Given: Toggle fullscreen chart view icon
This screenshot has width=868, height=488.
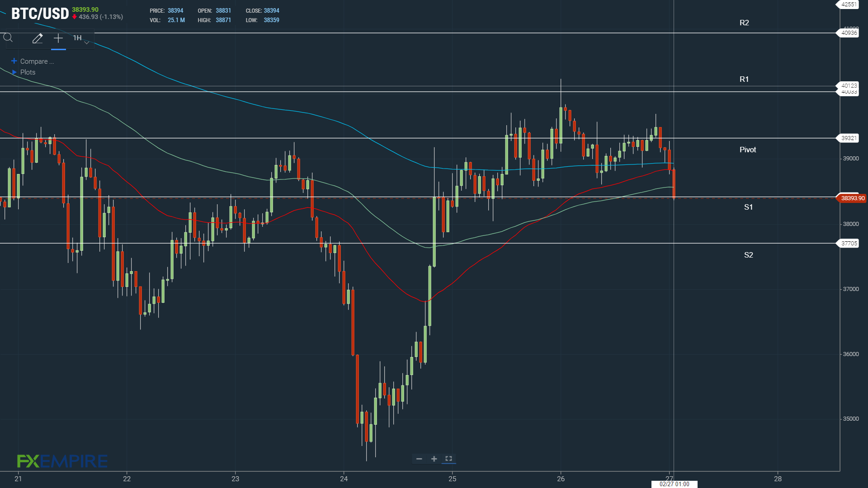Looking at the screenshot, I should click(448, 459).
